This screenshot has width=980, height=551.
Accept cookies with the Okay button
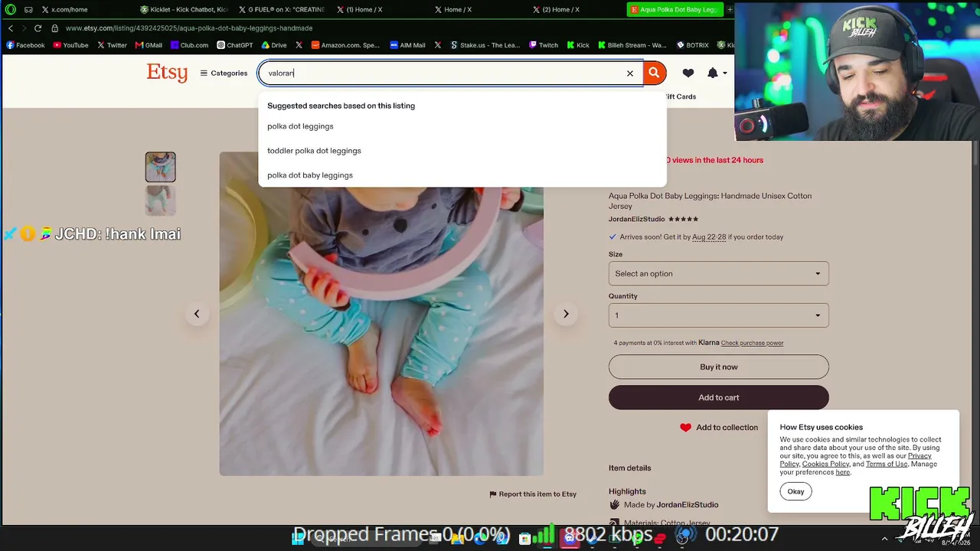pos(795,492)
